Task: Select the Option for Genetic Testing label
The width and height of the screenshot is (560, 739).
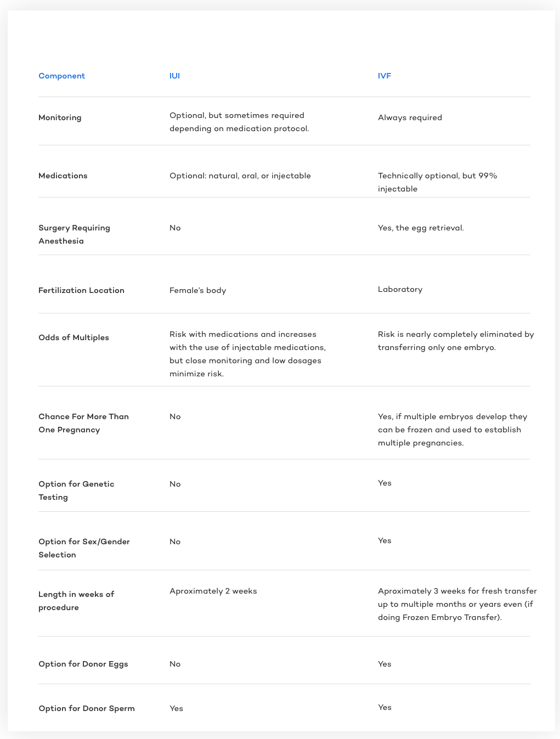Action: [x=76, y=490]
